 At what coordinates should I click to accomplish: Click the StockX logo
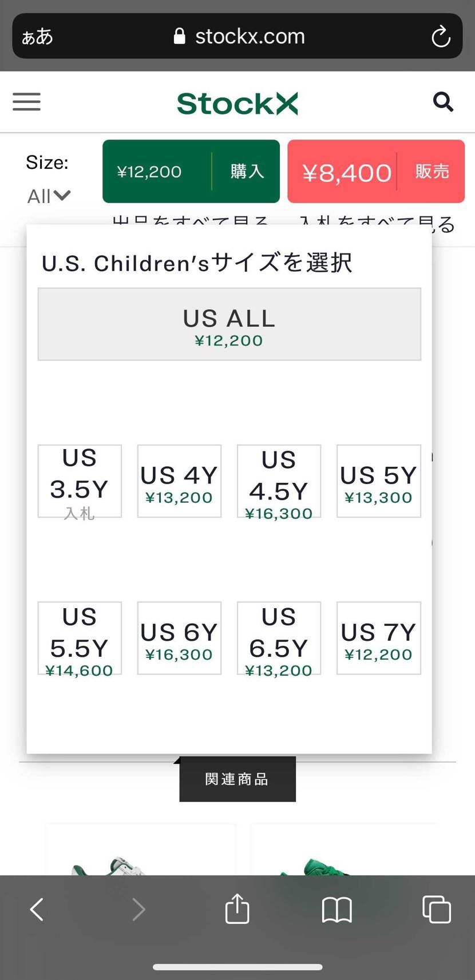(x=237, y=104)
